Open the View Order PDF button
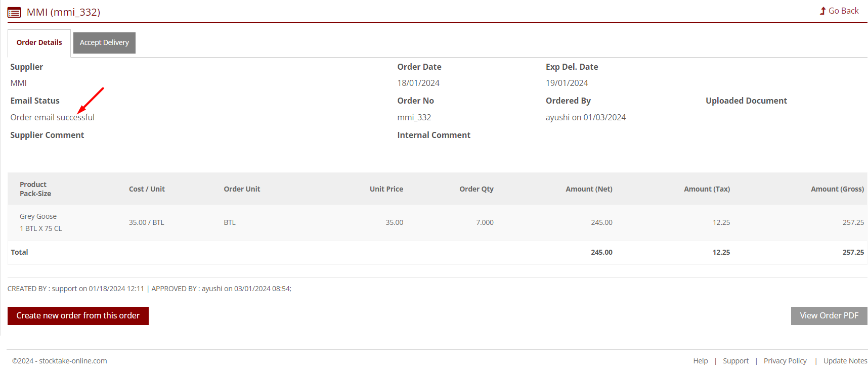 829,315
